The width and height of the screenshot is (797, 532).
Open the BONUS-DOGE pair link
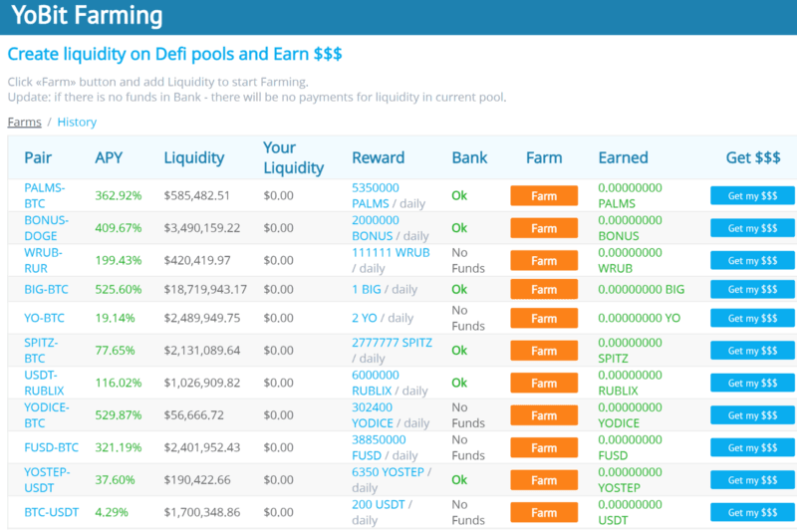click(46, 228)
